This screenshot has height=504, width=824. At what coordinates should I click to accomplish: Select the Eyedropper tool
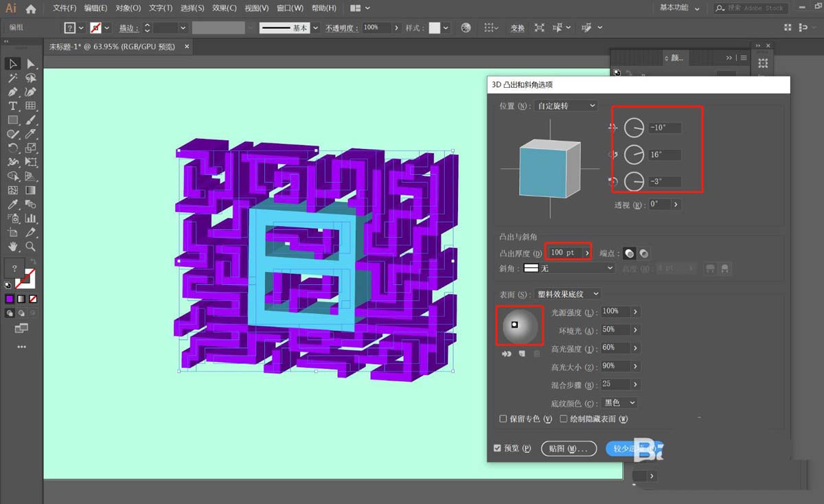coord(12,204)
